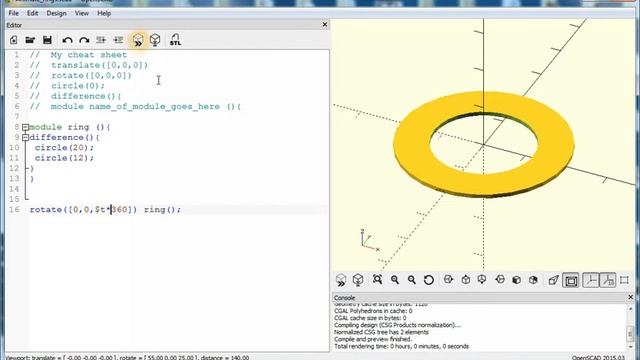Close the Console panel
This screenshot has height=360, width=640.
(x=631, y=298)
